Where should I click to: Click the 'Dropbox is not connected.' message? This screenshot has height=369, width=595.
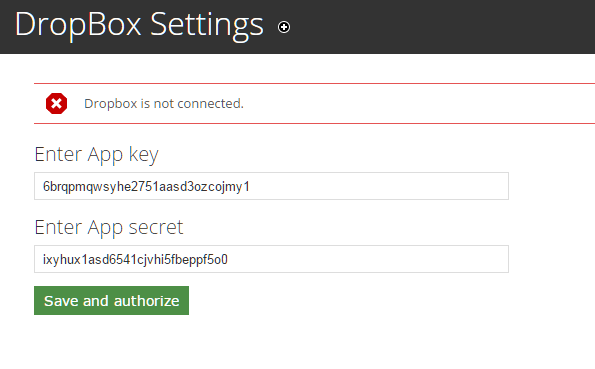pos(164,103)
